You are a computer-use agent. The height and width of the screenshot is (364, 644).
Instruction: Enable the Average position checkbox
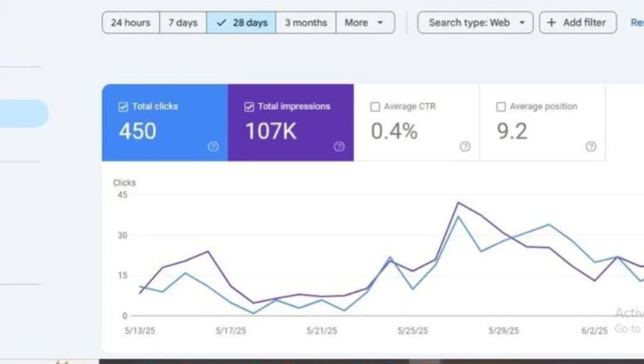point(501,107)
